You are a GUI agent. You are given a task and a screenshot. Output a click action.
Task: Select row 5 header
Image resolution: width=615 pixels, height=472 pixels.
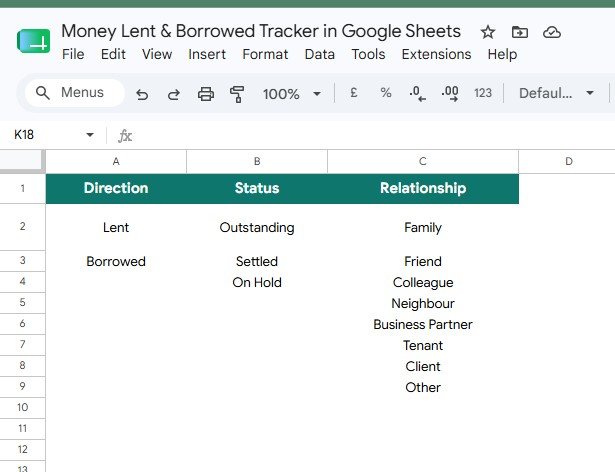pyautogui.click(x=22, y=303)
